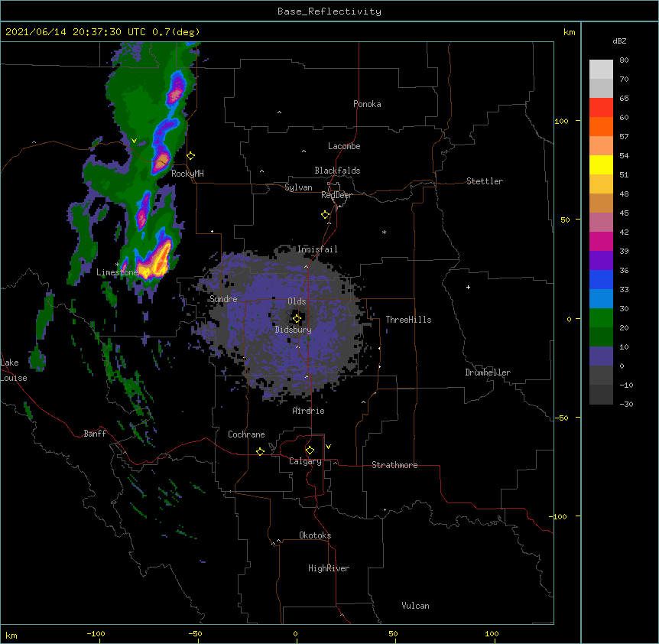Click the Base_Reflectivity title
The width and height of the screenshot is (659, 644).
coord(329,11)
